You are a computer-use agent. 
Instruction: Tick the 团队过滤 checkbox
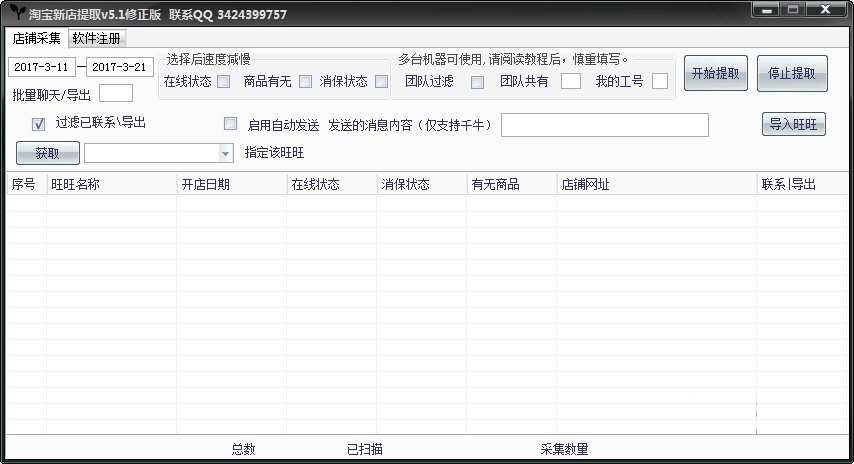477,82
